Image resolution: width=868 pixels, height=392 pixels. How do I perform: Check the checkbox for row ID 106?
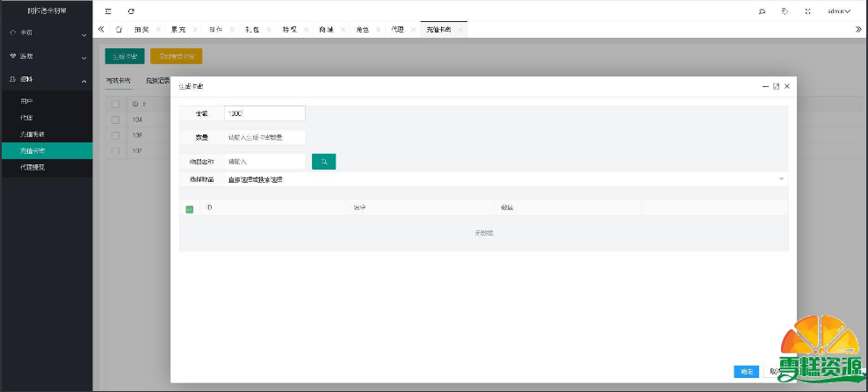115,135
